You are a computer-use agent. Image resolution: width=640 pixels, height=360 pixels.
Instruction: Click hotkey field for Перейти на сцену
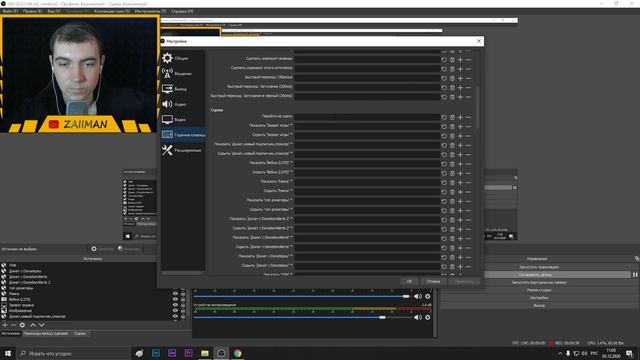point(367,117)
